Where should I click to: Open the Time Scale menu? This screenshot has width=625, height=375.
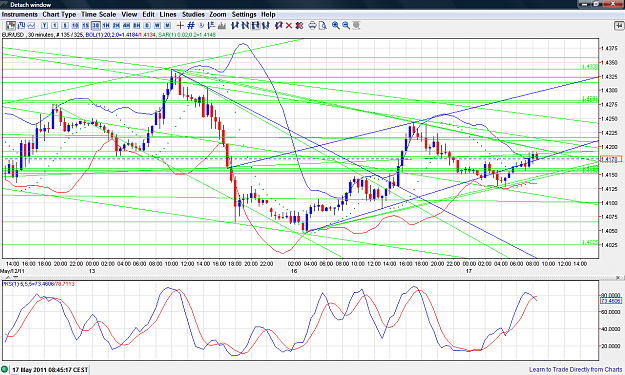click(98, 14)
